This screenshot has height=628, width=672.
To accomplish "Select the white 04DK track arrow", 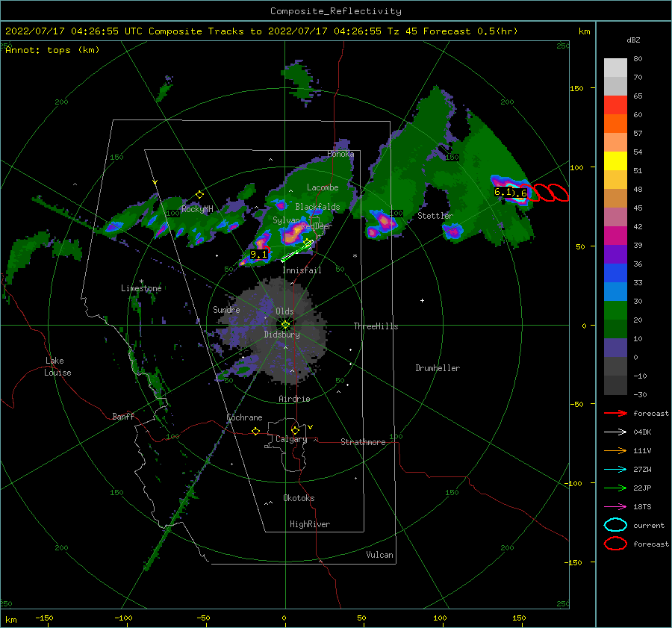I will click(615, 432).
